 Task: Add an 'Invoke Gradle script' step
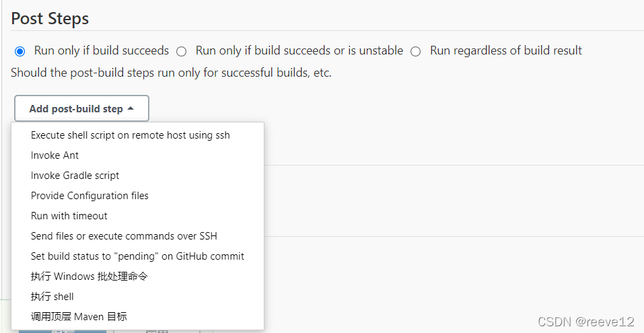pos(75,176)
